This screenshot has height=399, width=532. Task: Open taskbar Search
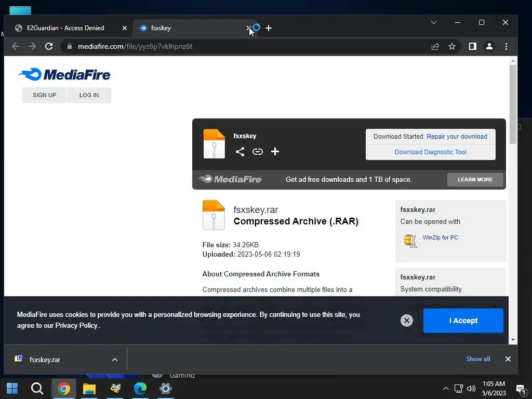[x=37, y=389]
